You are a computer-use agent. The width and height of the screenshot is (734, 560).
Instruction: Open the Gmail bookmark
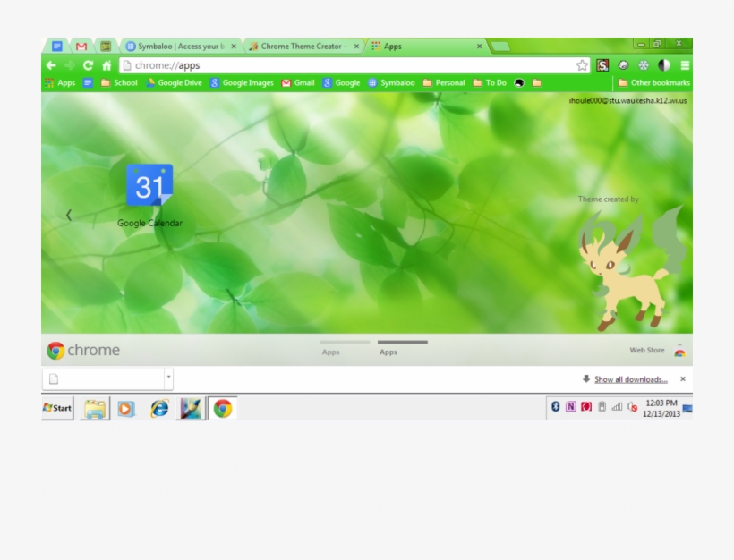click(298, 82)
